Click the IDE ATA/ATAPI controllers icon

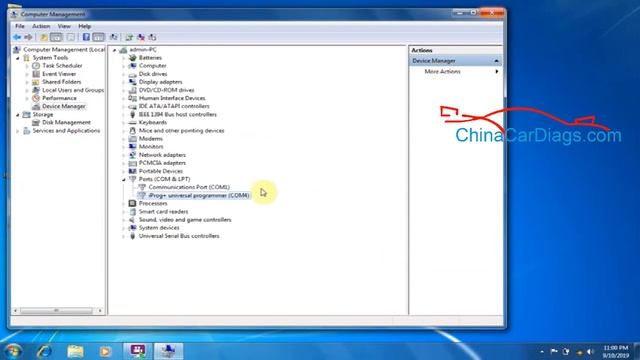(x=132, y=106)
